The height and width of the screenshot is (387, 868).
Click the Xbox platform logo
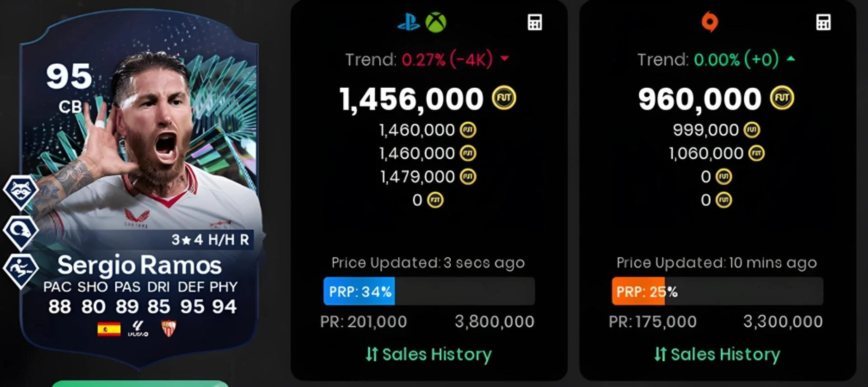pyautogui.click(x=436, y=22)
